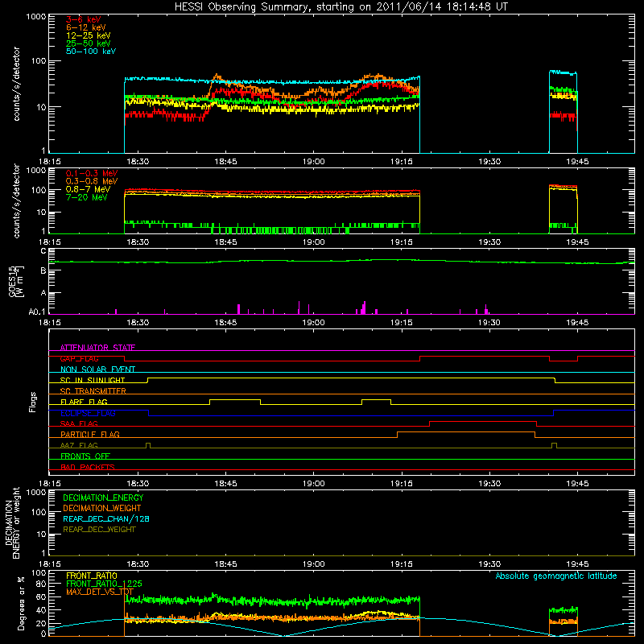This screenshot has height=644, width=644.
Task: Click the 19:00 tick label under top panel
Action: pyautogui.click(x=314, y=162)
